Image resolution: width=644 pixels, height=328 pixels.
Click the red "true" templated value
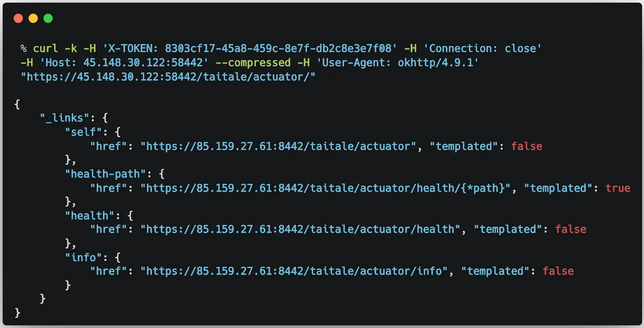(618, 188)
